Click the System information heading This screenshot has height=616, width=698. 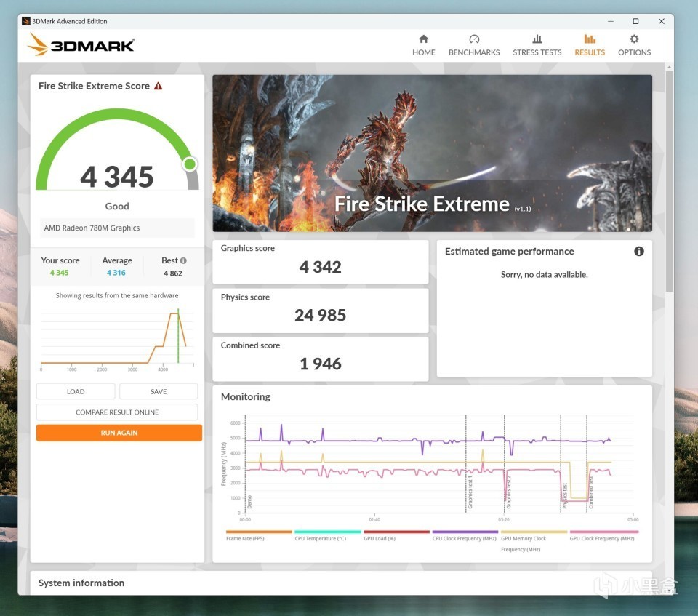pyautogui.click(x=81, y=583)
